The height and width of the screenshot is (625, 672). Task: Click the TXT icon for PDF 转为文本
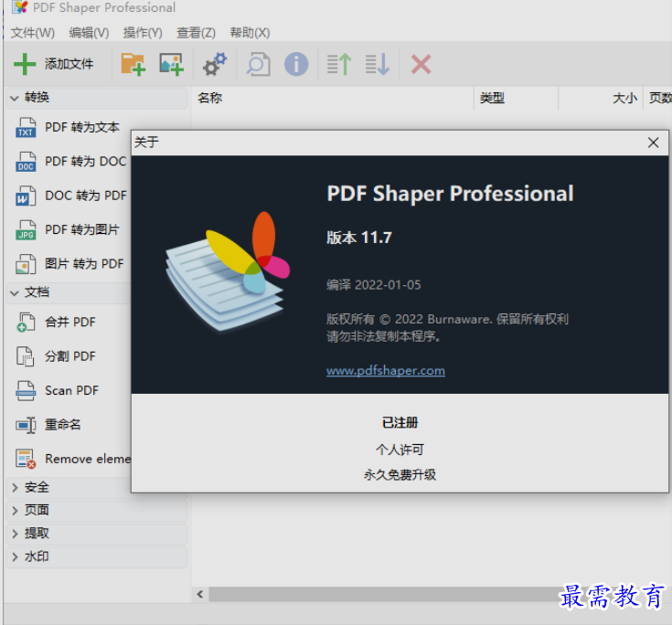coord(26,127)
